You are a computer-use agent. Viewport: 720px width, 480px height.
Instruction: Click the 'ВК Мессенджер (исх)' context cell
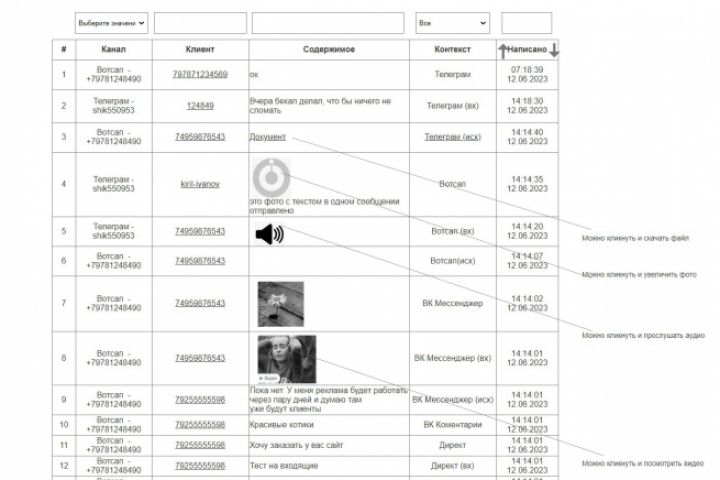pos(453,400)
